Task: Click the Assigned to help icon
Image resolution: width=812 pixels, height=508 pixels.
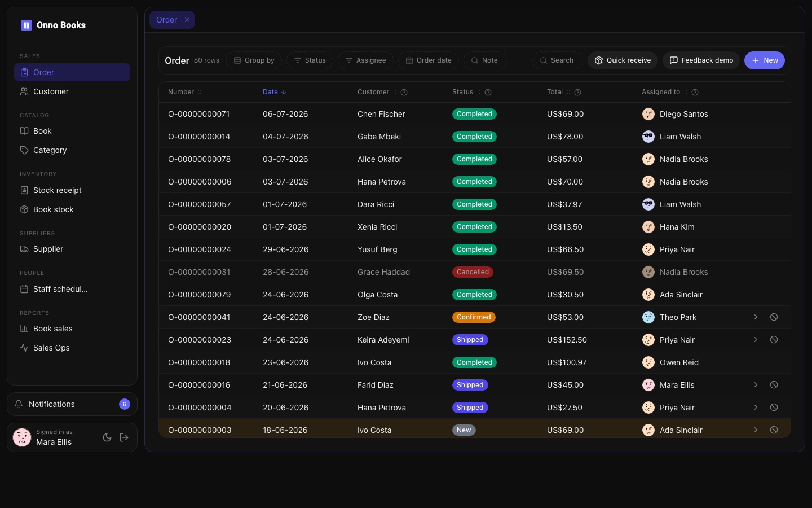Action: click(x=695, y=93)
